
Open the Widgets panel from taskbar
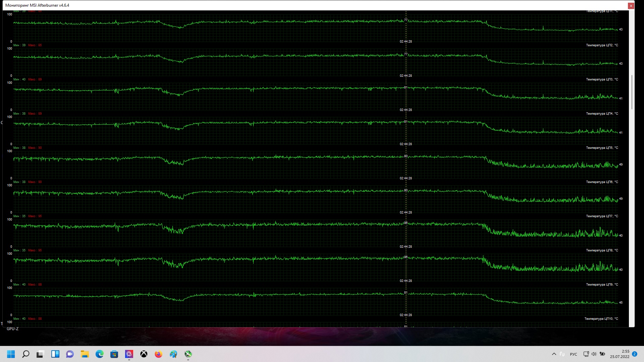55,354
